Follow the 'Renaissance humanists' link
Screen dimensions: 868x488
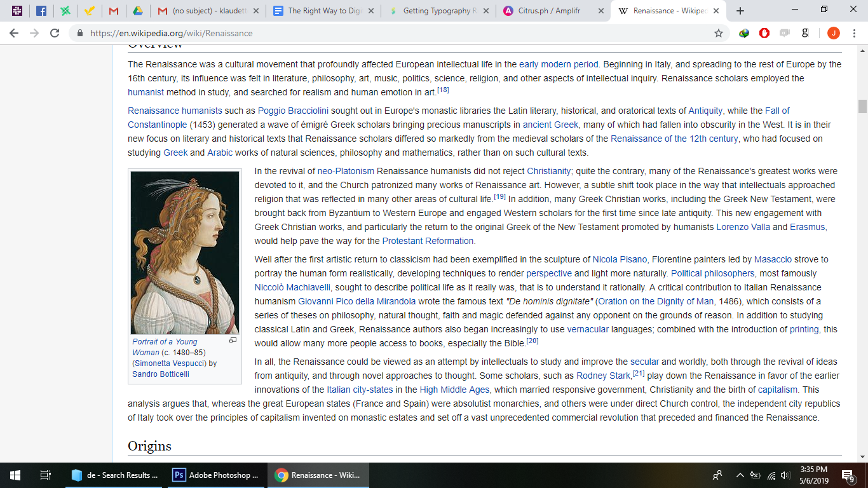click(175, 111)
